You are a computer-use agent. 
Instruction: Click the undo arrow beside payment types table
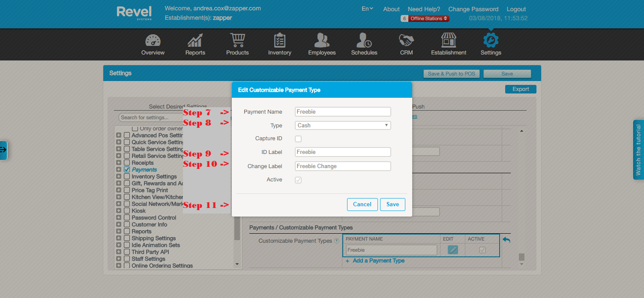coord(506,240)
